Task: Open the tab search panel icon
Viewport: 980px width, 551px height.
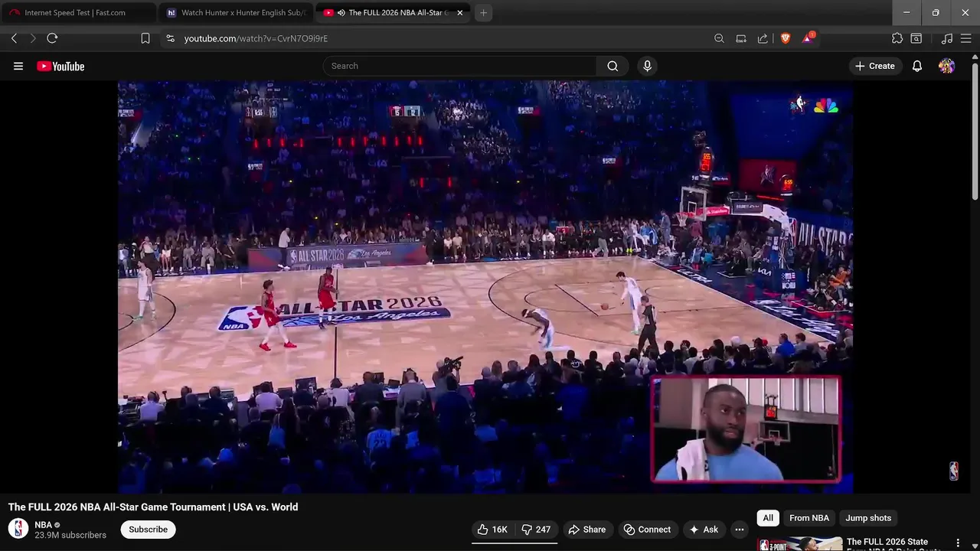Action: pos(916,38)
